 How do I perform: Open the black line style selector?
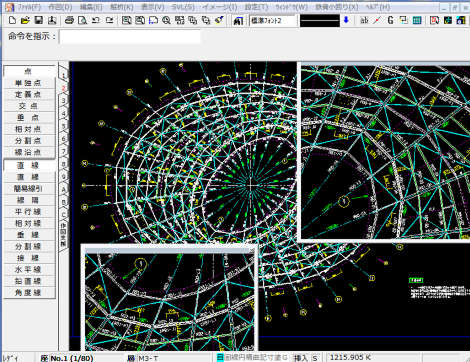coord(320,21)
